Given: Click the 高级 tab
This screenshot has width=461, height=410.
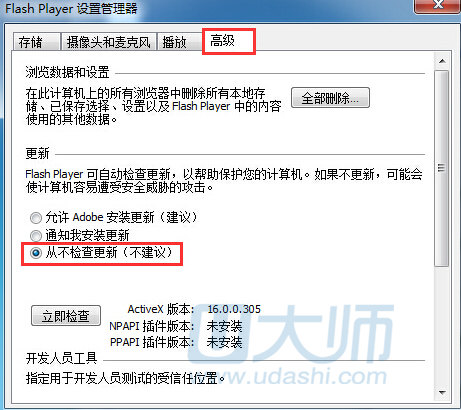Looking at the screenshot, I should [x=228, y=41].
